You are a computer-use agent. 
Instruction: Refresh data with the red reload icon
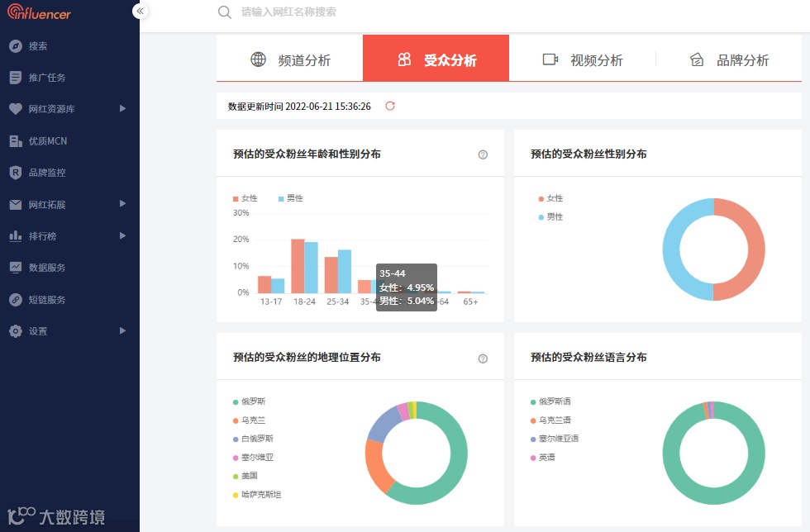click(390, 106)
